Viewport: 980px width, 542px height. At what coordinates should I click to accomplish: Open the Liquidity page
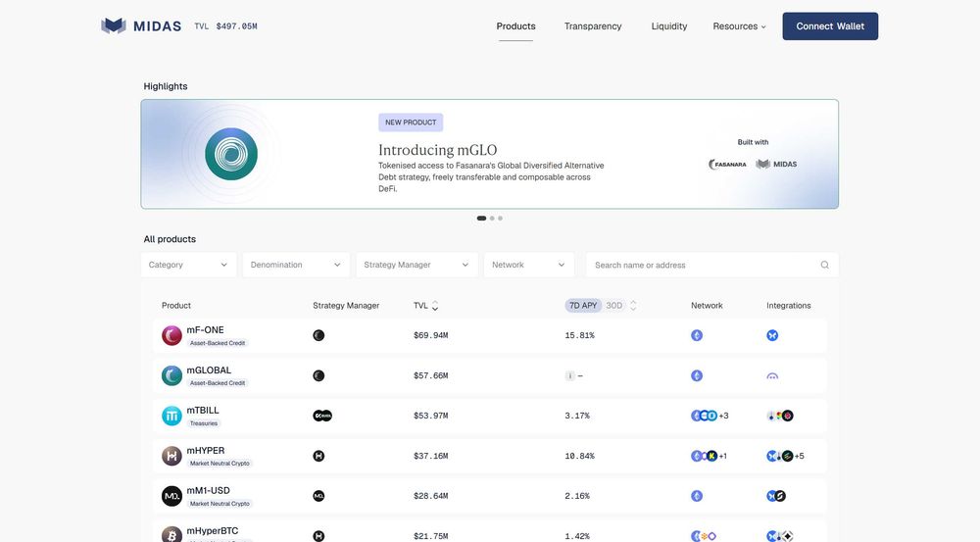(669, 26)
